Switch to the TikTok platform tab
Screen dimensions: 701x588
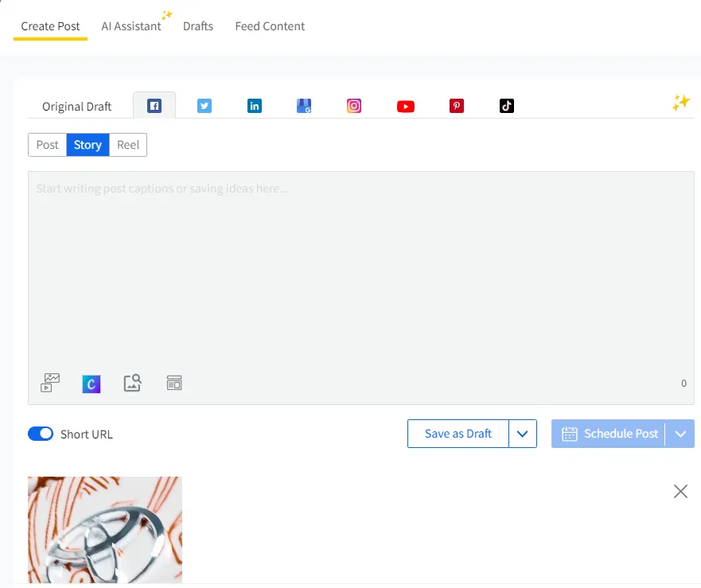[507, 106]
